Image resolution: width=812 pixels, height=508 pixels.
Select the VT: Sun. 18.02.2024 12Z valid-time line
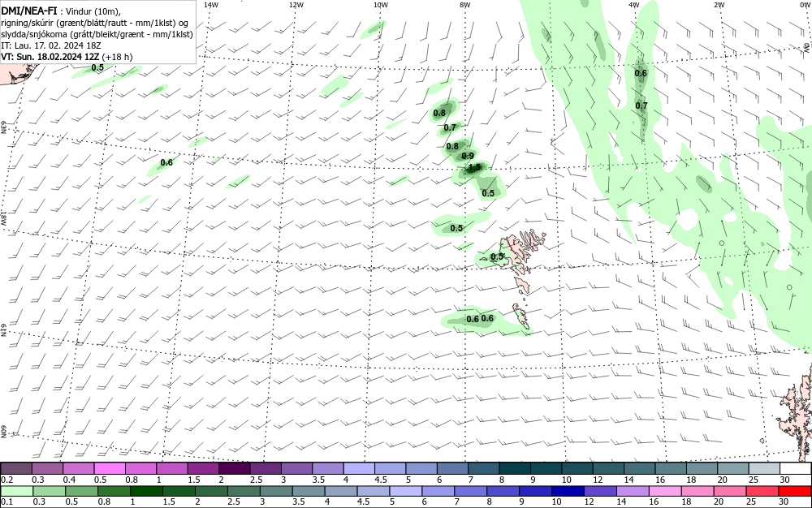(50, 57)
